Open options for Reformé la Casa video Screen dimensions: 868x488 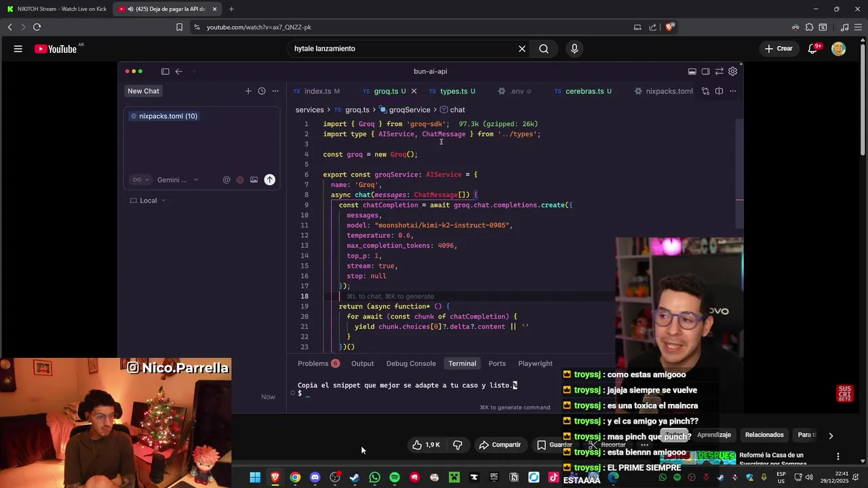click(838, 456)
